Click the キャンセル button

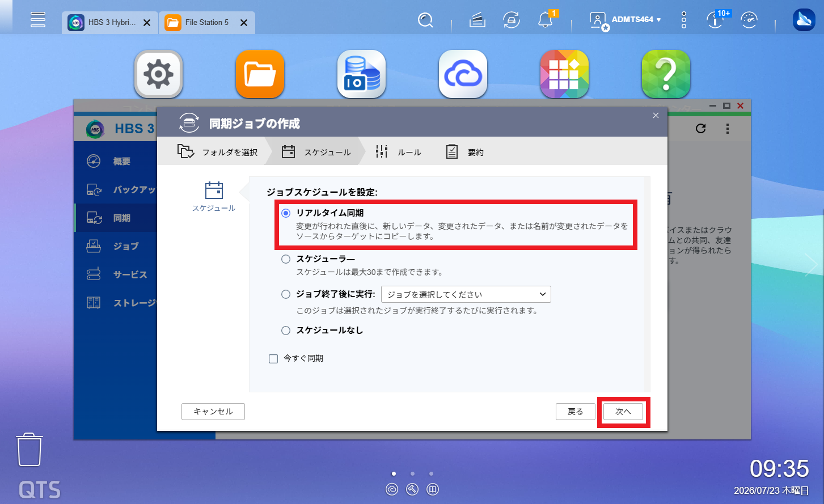[213, 412]
